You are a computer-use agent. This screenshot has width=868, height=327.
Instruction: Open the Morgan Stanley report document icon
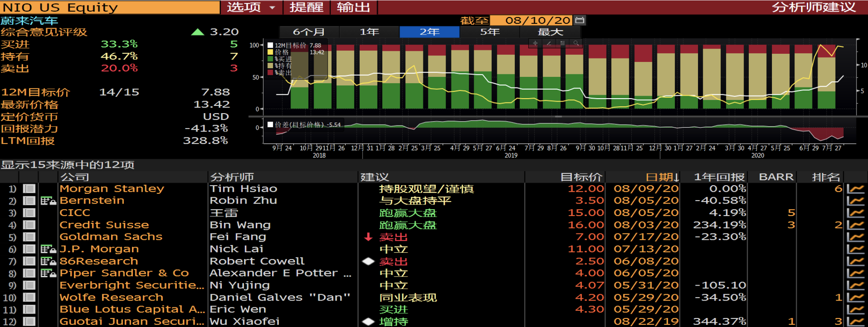click(x=29, y=188)
